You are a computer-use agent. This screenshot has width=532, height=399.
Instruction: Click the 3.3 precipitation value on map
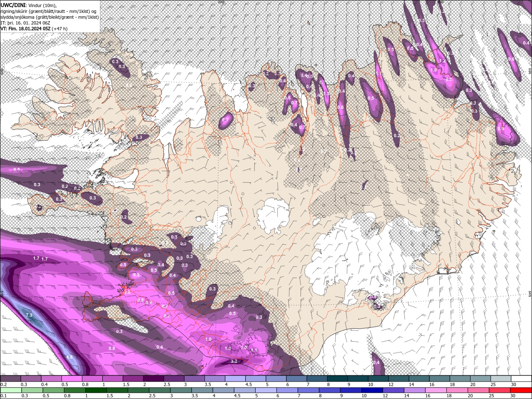pyautogui.click(x=234, y=361)
